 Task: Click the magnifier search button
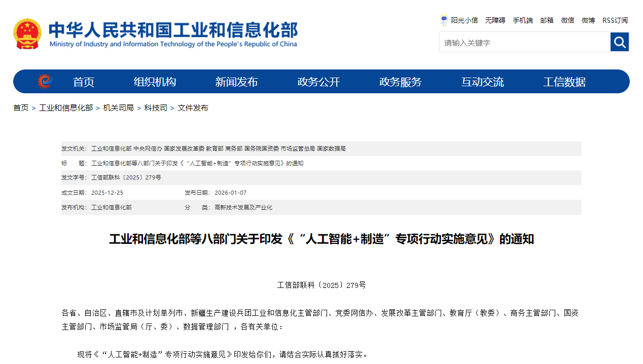619,42
